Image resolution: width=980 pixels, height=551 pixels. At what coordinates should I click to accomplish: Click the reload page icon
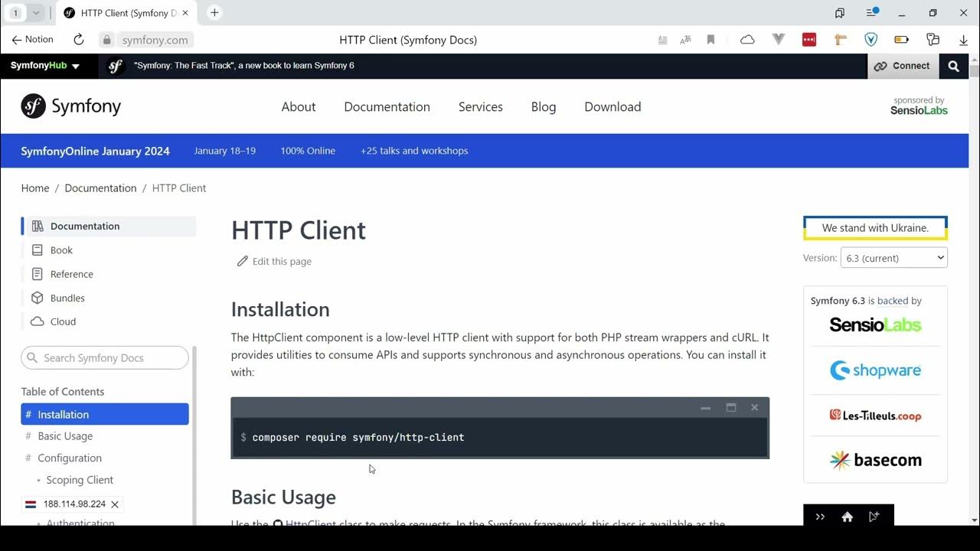coord(79,40)
